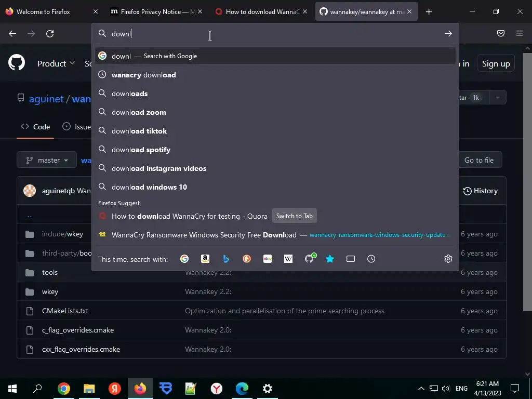Open the Issues repository tab
This screenshot has height=399, width=532.
pyautogui.click(x=77, y=127)
